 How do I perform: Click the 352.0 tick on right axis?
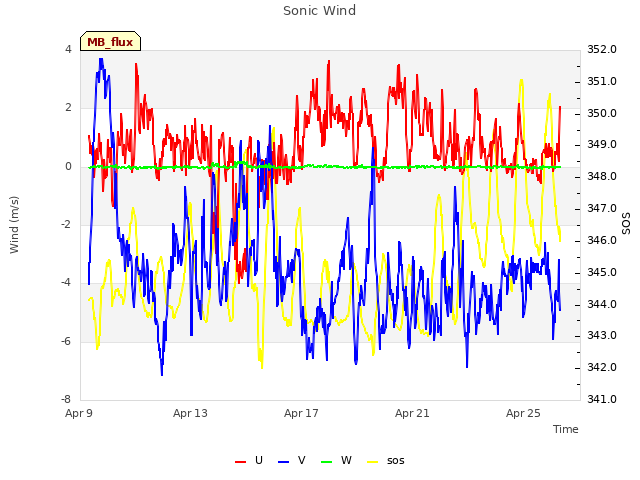pyautogui.click(x=602, y=49)
